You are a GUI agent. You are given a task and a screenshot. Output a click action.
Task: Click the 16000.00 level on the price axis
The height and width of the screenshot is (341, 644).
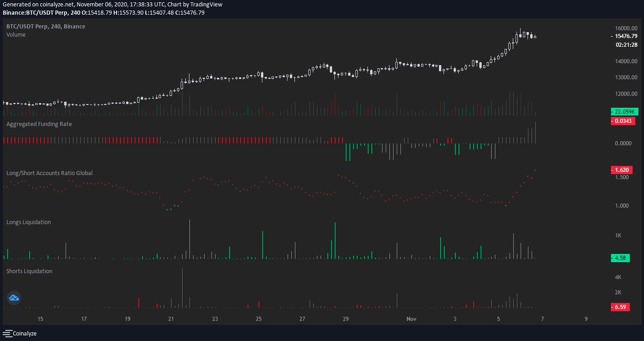[626, 28]
